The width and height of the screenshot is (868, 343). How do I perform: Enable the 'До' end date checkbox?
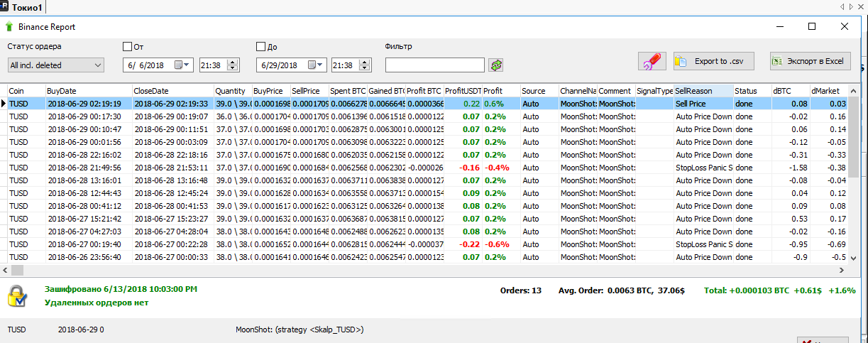click(260, 47)
